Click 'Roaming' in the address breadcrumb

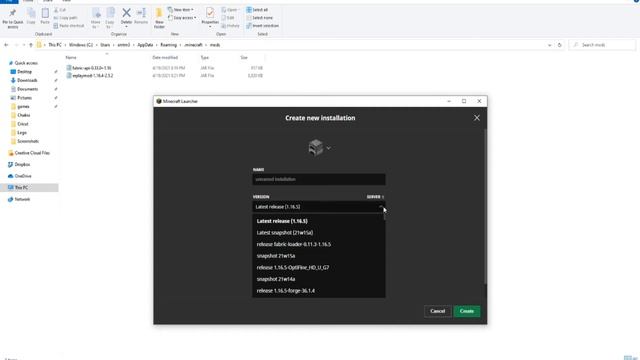[x=169, y=45]
